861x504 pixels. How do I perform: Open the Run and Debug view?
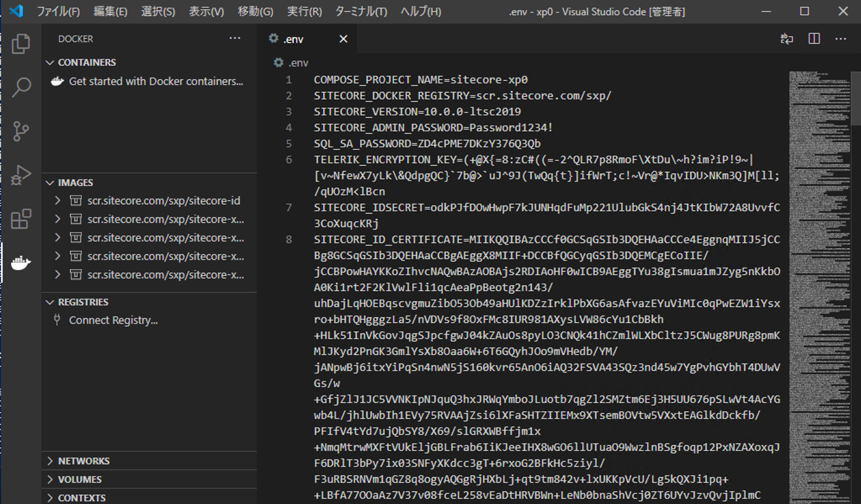tap(21, 175)
